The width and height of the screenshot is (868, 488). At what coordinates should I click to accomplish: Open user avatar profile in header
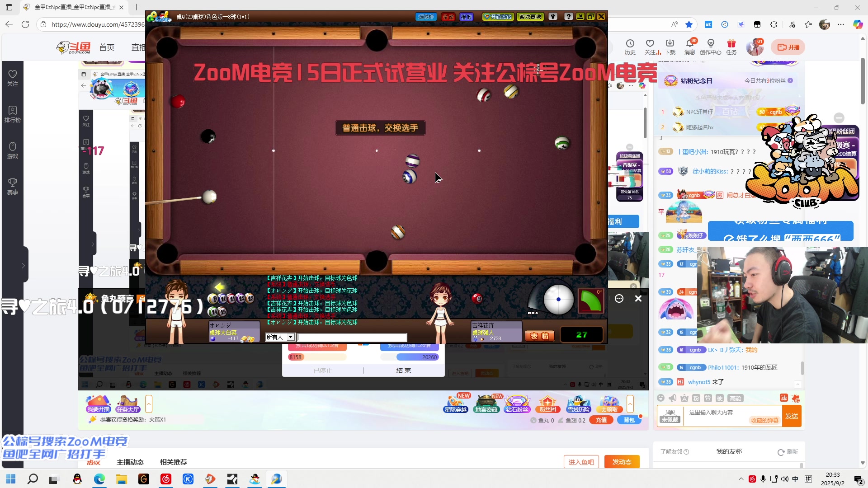coord(755,47)
